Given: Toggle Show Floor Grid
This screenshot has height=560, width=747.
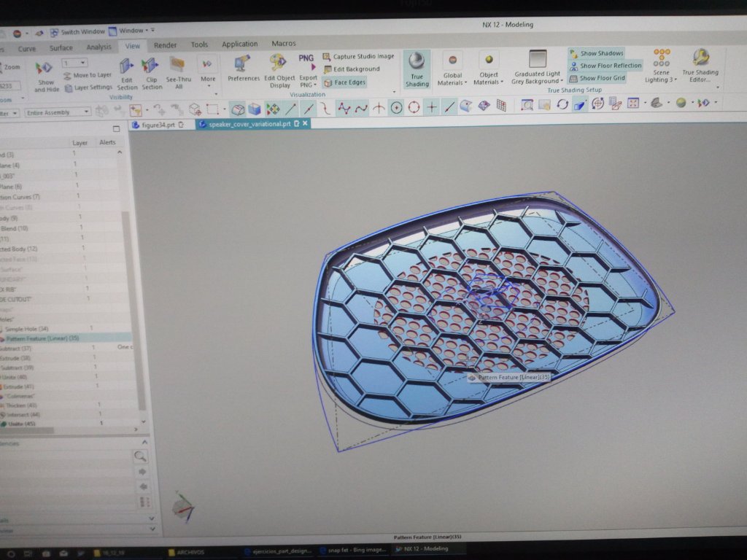Looking at the screenshot, I should [597, 78].
